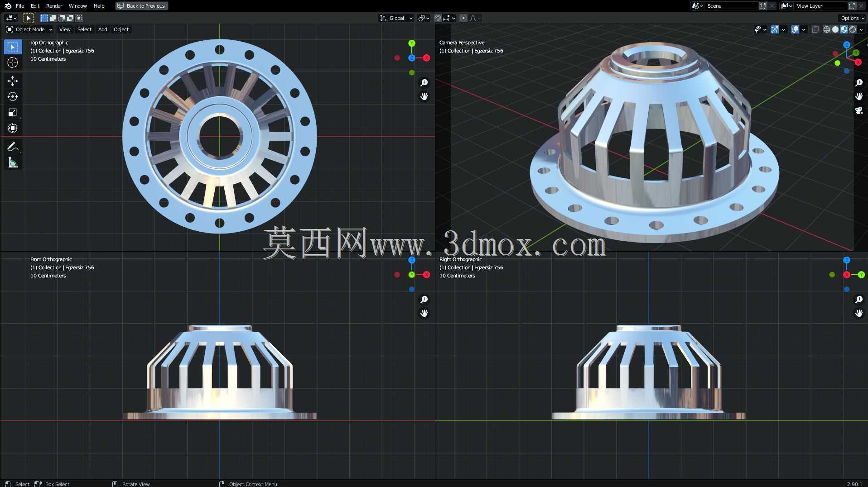Open the pivot point dropdown
Screen dimensions: 868x487
(x=424, y=18)
